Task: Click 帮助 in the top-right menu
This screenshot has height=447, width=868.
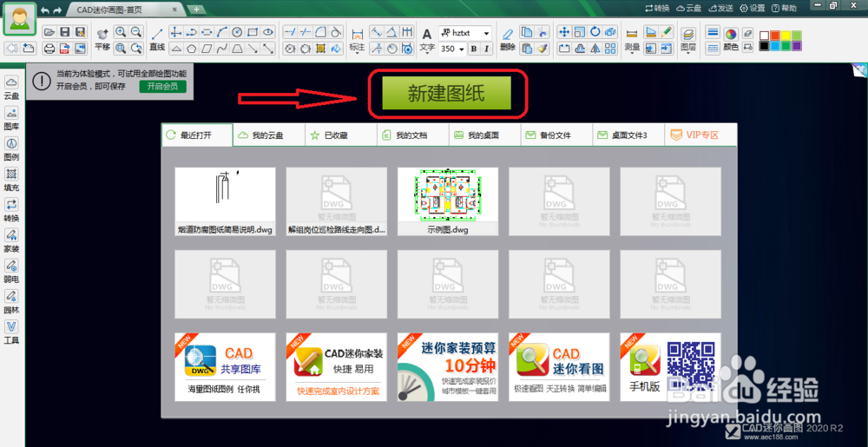Action: (785, 9)
